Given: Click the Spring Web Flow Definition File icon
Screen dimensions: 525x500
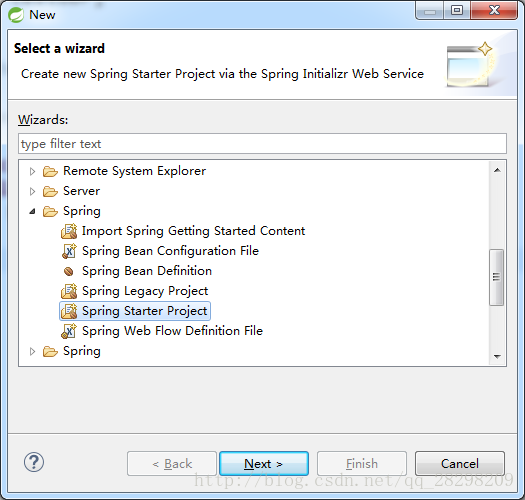Looking at the screenshot, I should tap(69, 331).
